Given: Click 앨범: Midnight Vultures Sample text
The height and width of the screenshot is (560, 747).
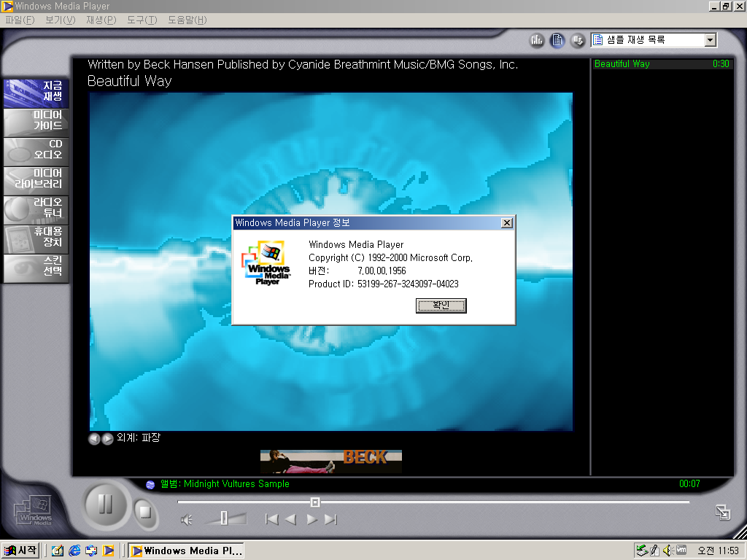Looking at the screenshot, I should 225,484.
